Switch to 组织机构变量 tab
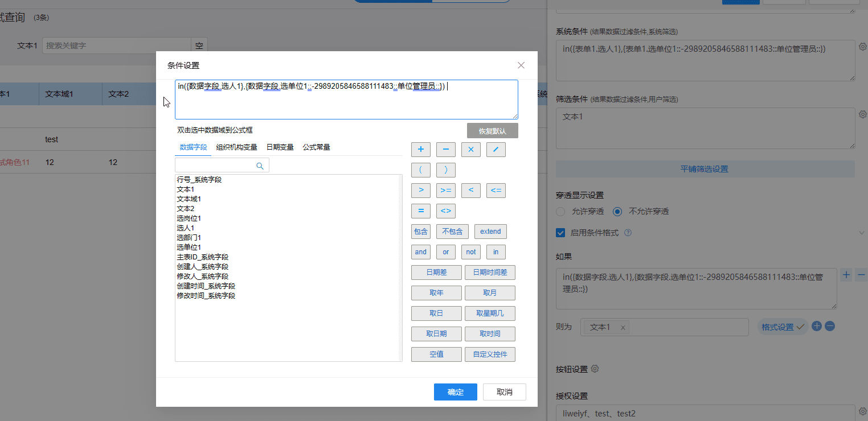 237,147
